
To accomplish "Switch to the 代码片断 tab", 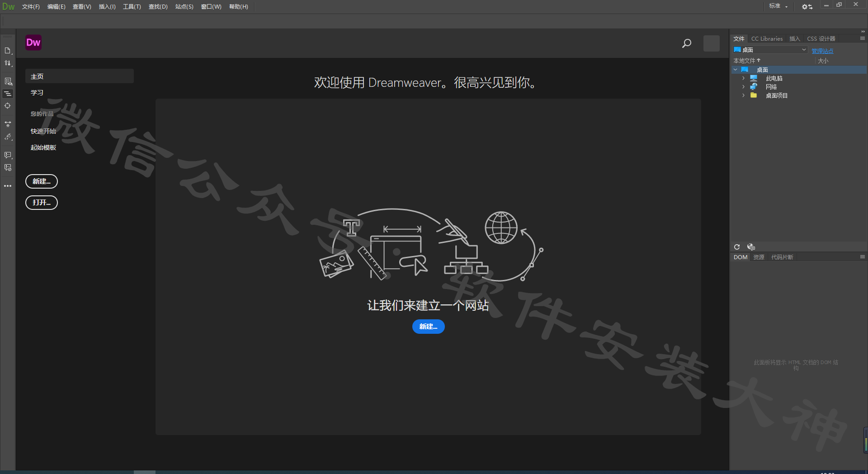I will (x=782, y=257).
